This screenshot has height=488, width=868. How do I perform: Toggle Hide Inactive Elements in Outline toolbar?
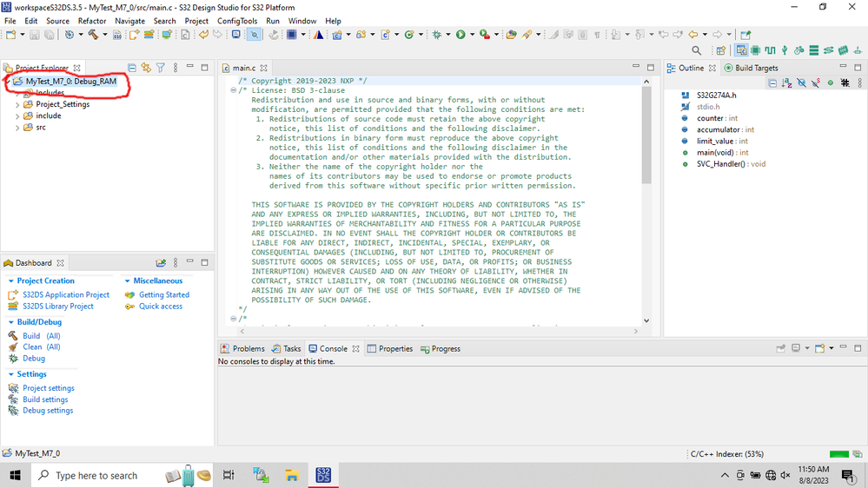point(845,83)
